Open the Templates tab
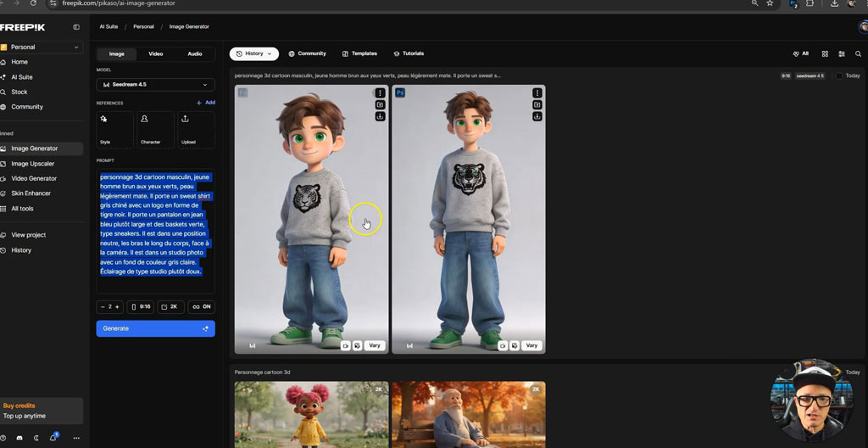The height and width of the screenshot is (448, 868). click(x=359, y=53)
